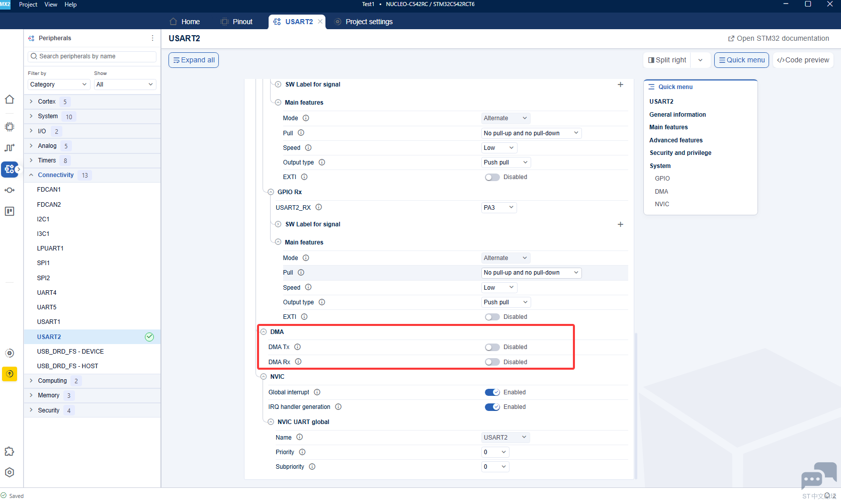Disable IRQ handler generation toggle

(492, 407)
